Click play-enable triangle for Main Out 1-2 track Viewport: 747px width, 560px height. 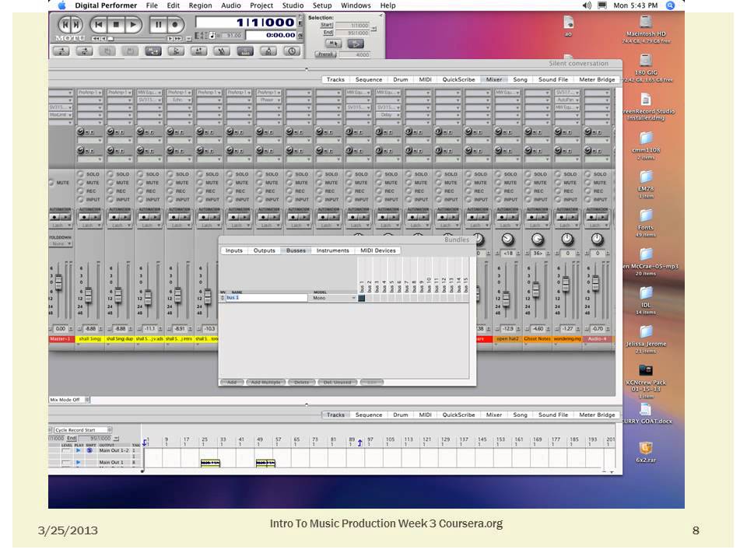(78, 450)
